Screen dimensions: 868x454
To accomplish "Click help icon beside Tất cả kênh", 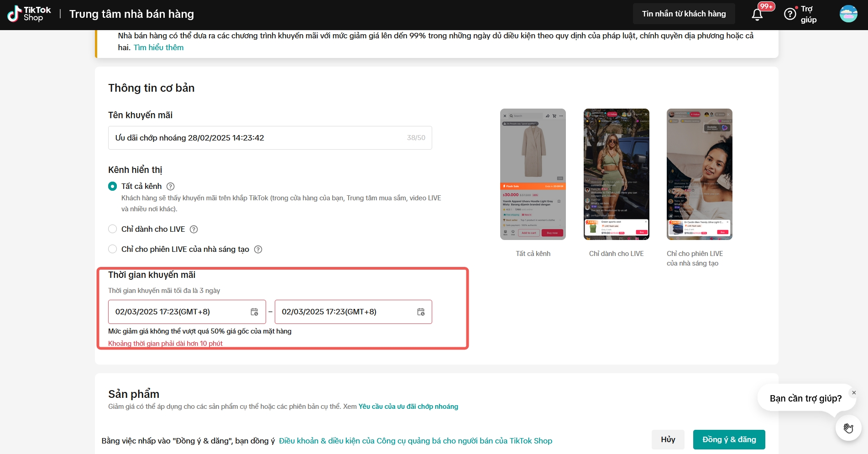I will click(x=171, y=186).
